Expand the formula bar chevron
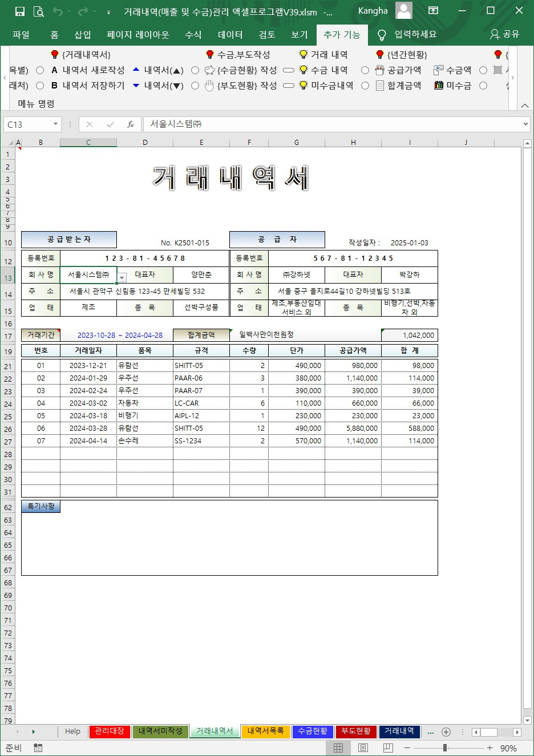The height and width of the screenshot is (756, 534). [x=525, y=124]
